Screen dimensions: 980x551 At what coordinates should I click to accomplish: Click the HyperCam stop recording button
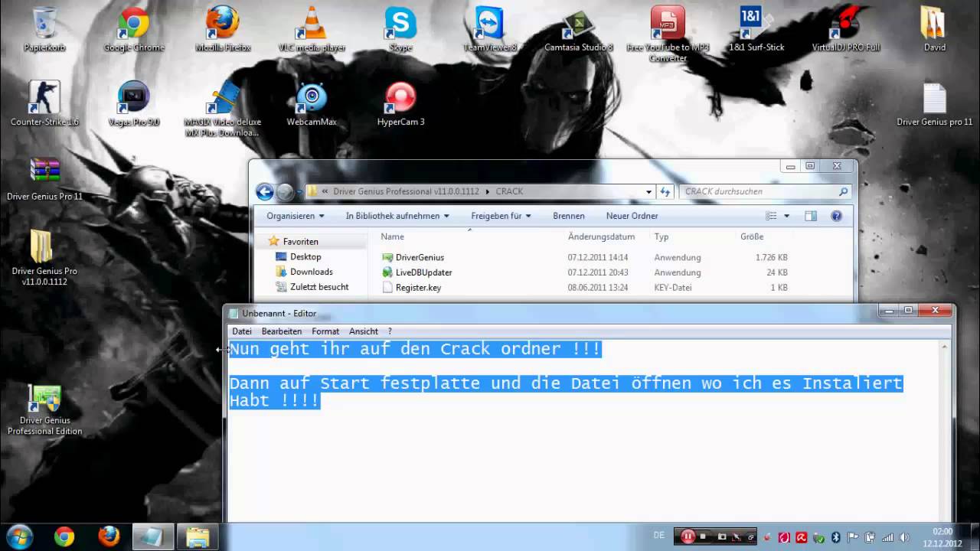click(x=703, y=537)
